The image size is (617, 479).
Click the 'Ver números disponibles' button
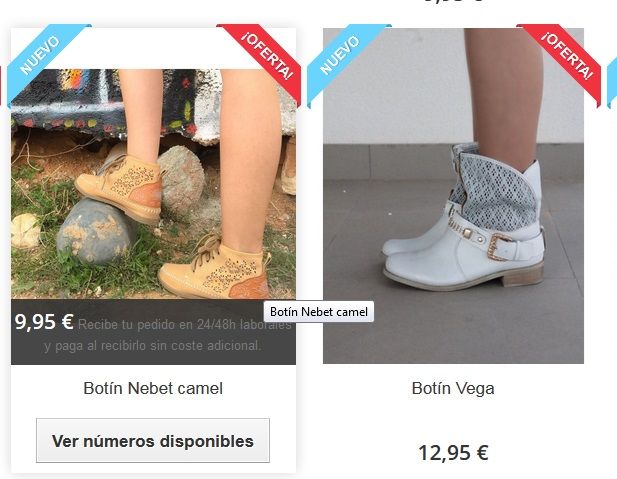click(x=153, y=440)
